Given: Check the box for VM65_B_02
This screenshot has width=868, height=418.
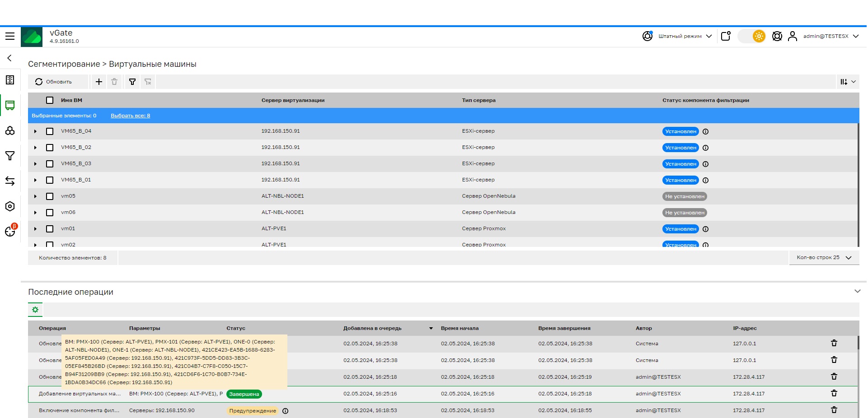Looking at the screenshot, I should point(50,148).
